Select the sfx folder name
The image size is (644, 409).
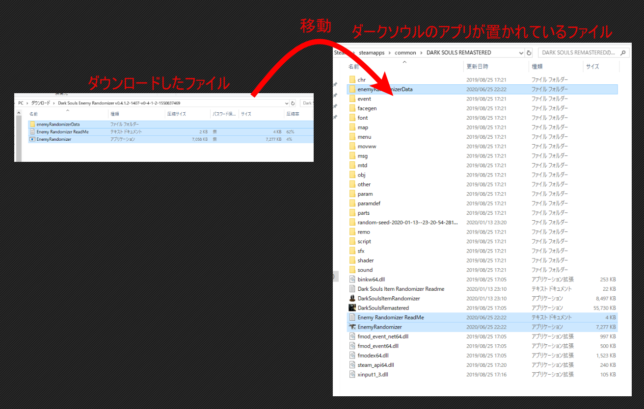361,251
